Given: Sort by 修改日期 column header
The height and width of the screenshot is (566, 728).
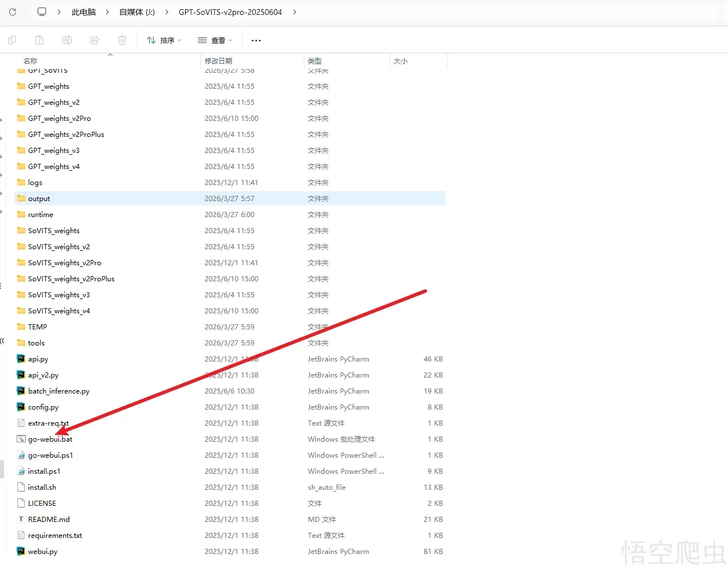Looking at the screenshot, I should pyautogui.click(x=218, y=61).
